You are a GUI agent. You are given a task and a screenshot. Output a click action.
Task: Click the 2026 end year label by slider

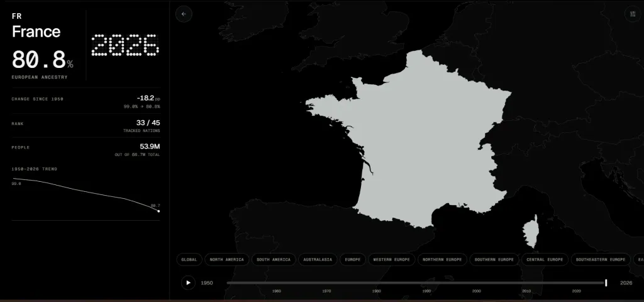[x=626, y=282]
